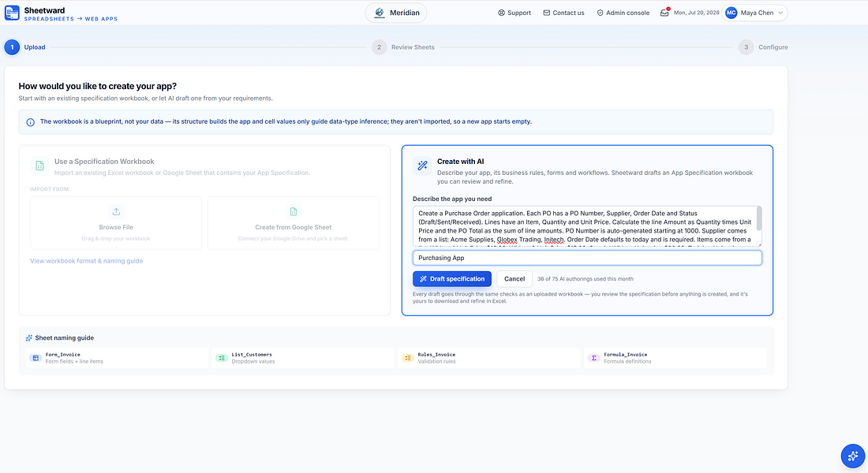Open the Admin console link
The width and height of the screenshot is (868, 473).
(x=623, y=13)
